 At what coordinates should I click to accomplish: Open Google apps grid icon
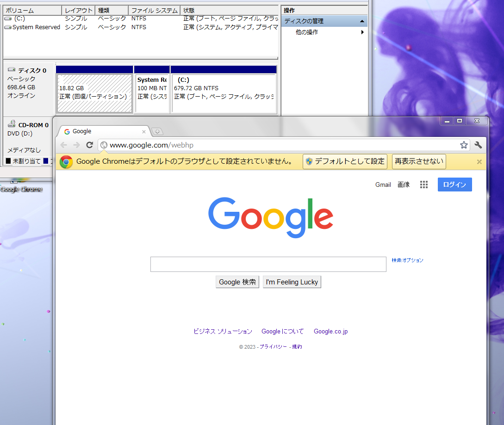coord(424,185)
